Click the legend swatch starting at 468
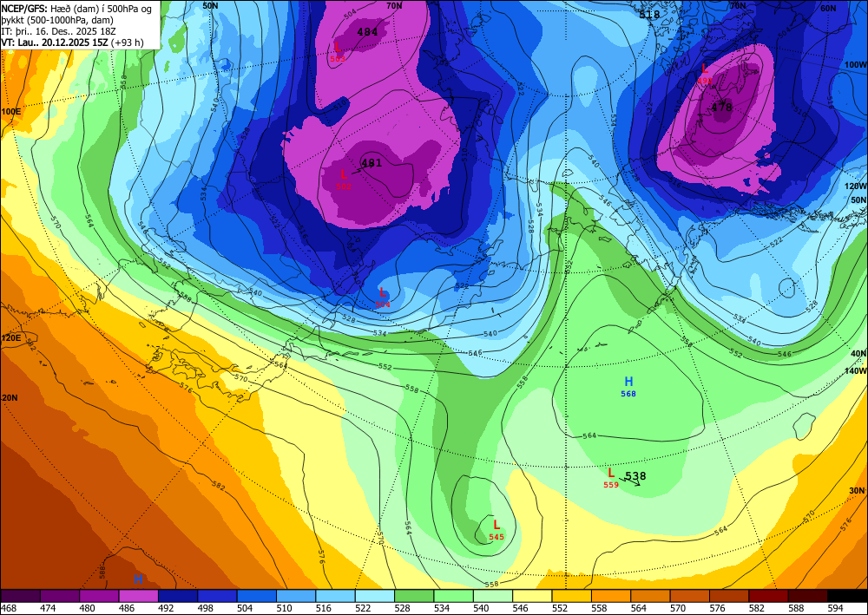 tap(21, 596)
